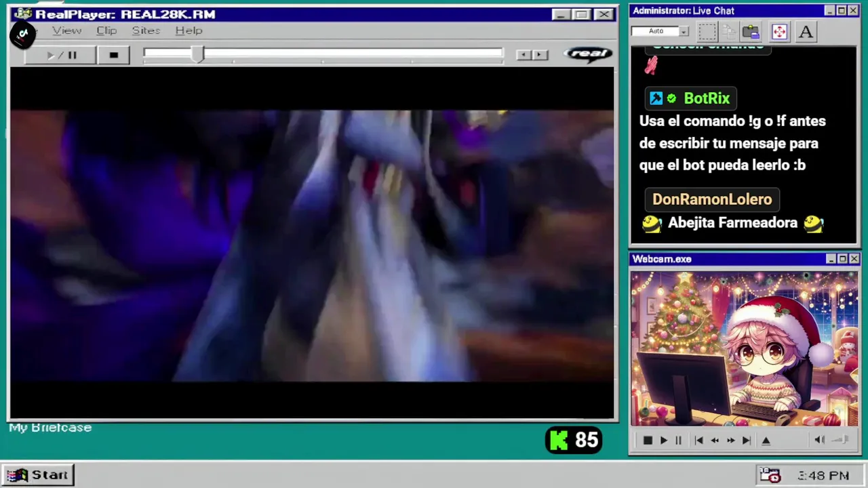Screen dimensions: 868x488
Task: Stop playback in RealPlayer
Action: 114,56
